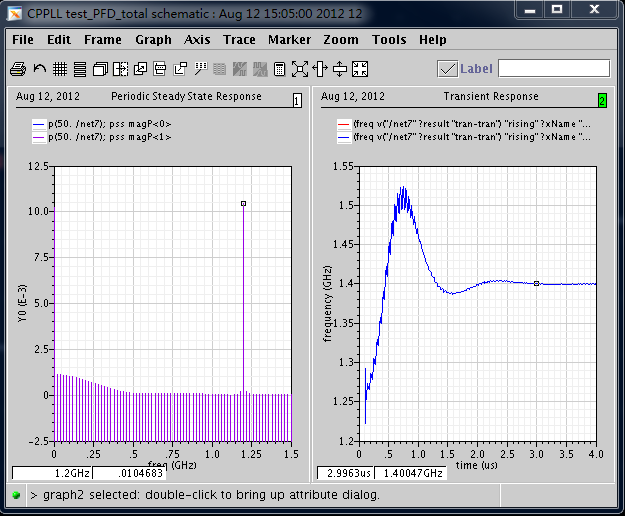Click the .0104683 readout box
This screenshot has width=625, height=516.
click(x=129, y=473)
